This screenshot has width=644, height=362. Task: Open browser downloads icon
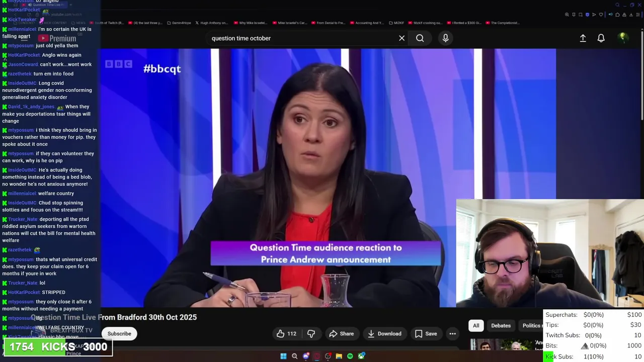click(631, 15)
